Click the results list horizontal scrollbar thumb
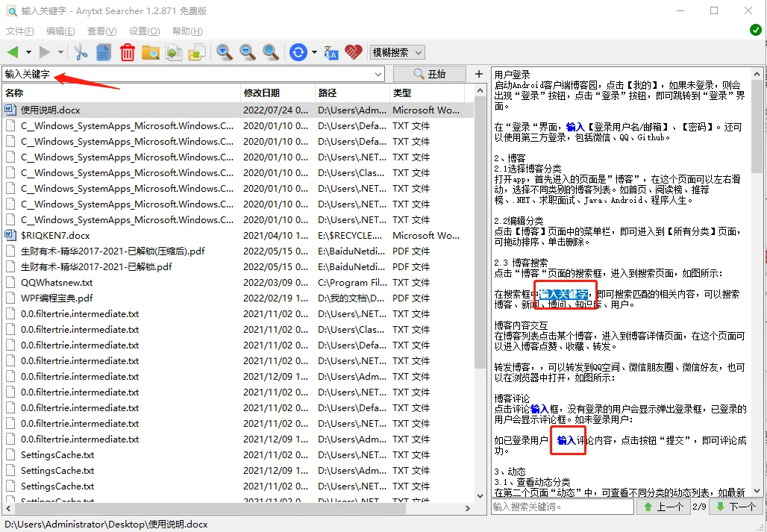The image size is (767, 532). tap(209, 508)
